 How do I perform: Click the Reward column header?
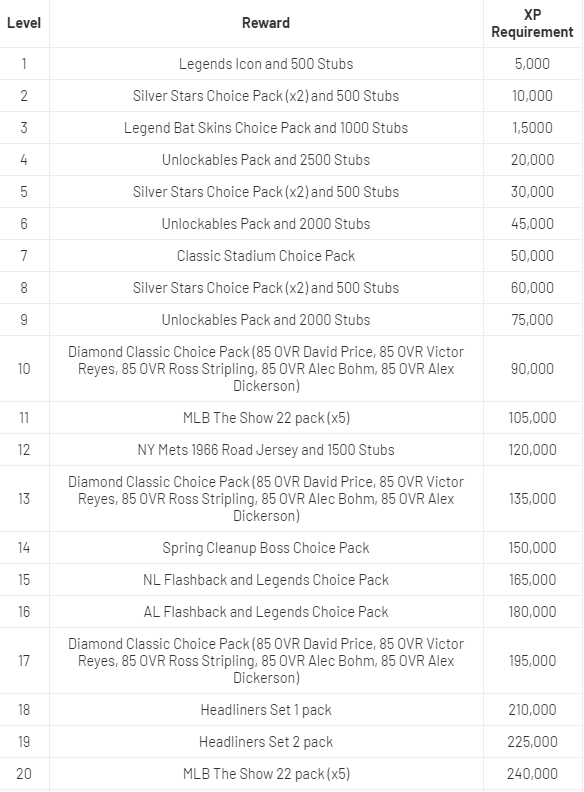click(x=266, y=23)
